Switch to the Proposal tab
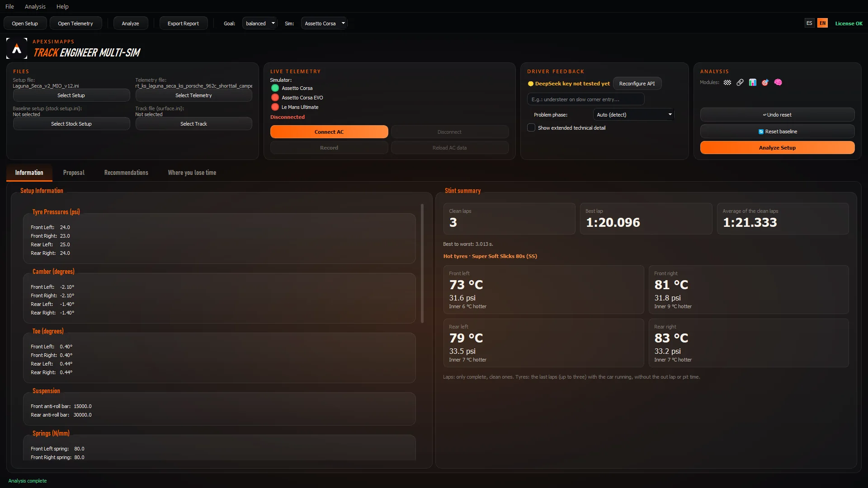Viewport: 868px width, 488px height. coord(74,173)
